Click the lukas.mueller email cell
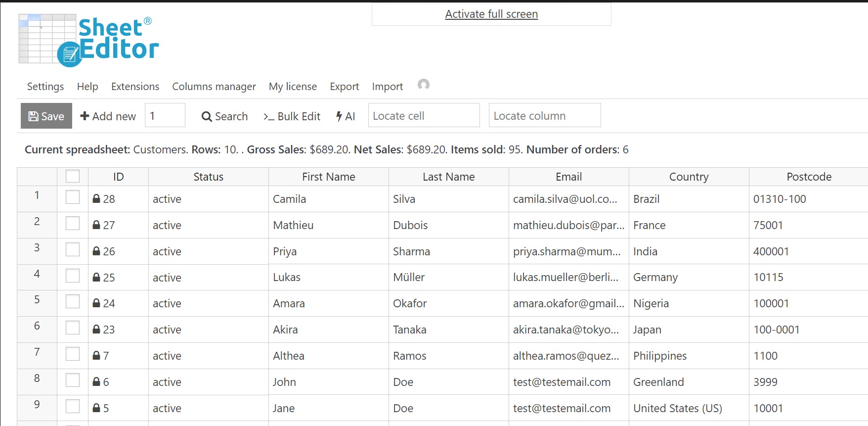Screen dimensions: 868x426 (569, 277)
